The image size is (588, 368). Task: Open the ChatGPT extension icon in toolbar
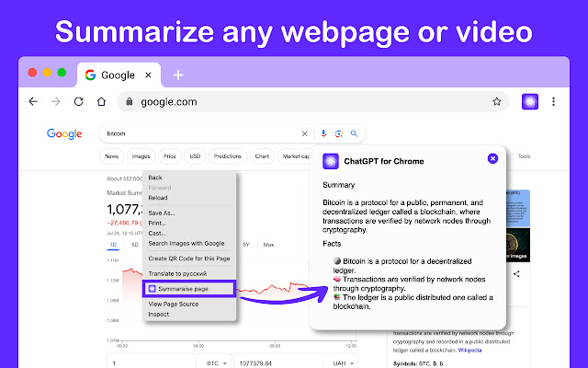pyautogui.click(x=530, y=102)
